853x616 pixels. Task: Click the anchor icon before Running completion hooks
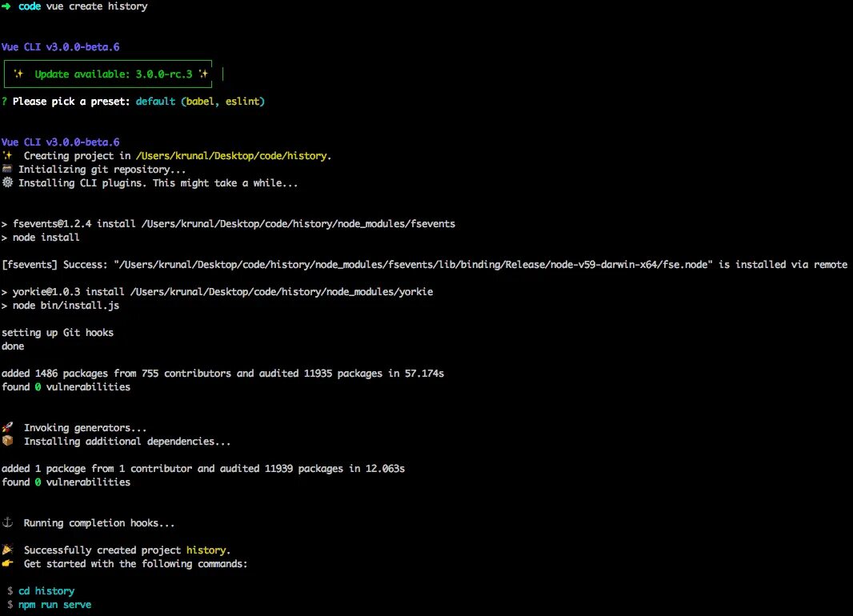[x=8, y=522]
